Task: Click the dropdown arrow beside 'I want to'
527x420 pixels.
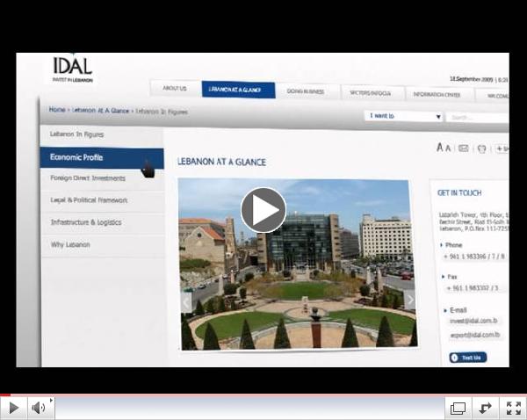Action: click(438, 117)
